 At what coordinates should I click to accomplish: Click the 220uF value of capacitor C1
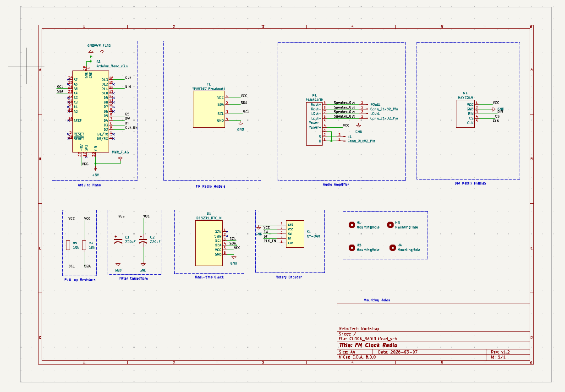130,242
